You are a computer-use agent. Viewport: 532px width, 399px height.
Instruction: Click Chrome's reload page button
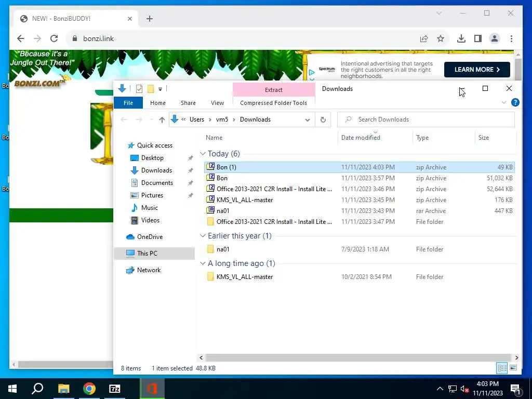point(54,38)
